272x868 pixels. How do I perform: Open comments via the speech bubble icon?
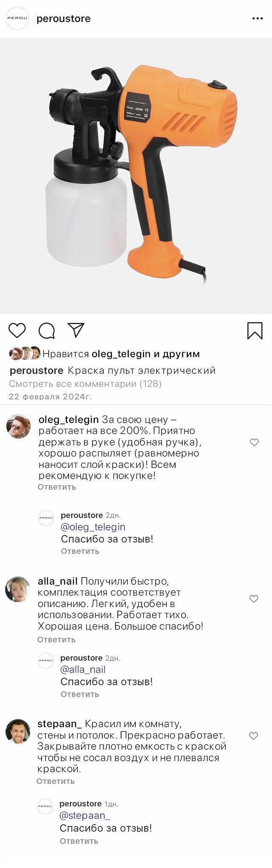pos(47,330)
